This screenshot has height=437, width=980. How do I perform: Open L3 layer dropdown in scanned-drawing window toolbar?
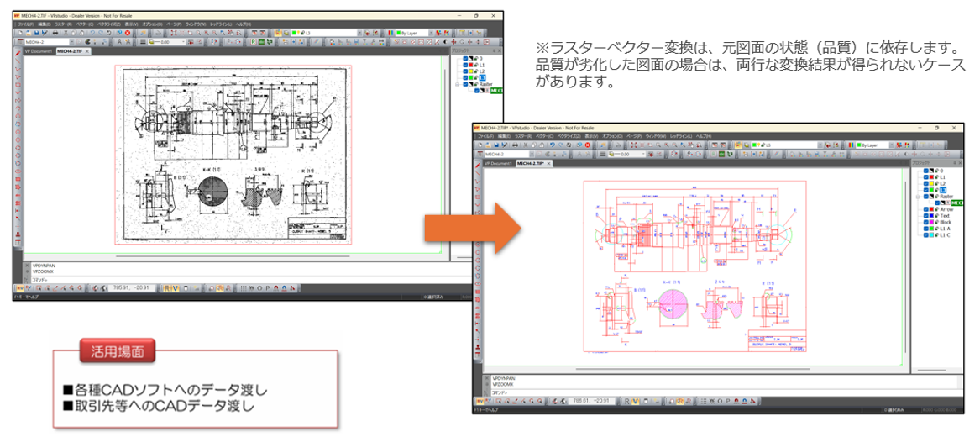pyautogui.click(x=360, y=33)
